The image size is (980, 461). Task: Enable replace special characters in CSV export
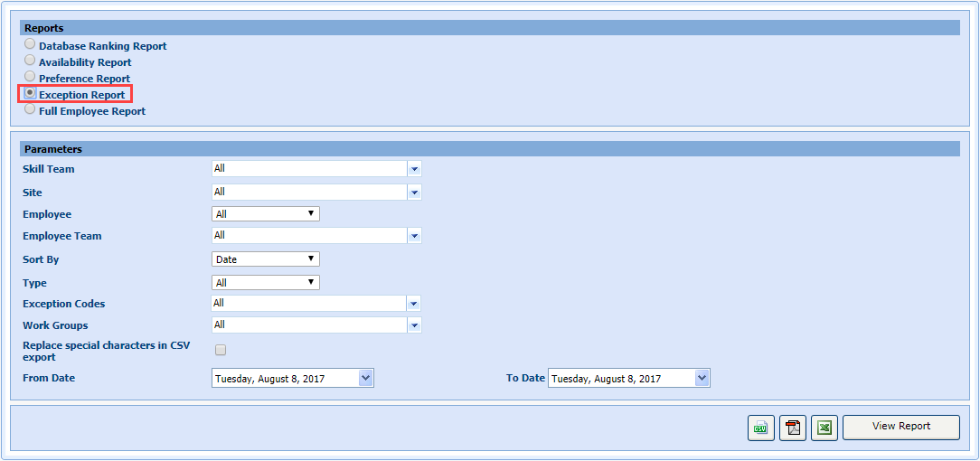tap(221, 350)
